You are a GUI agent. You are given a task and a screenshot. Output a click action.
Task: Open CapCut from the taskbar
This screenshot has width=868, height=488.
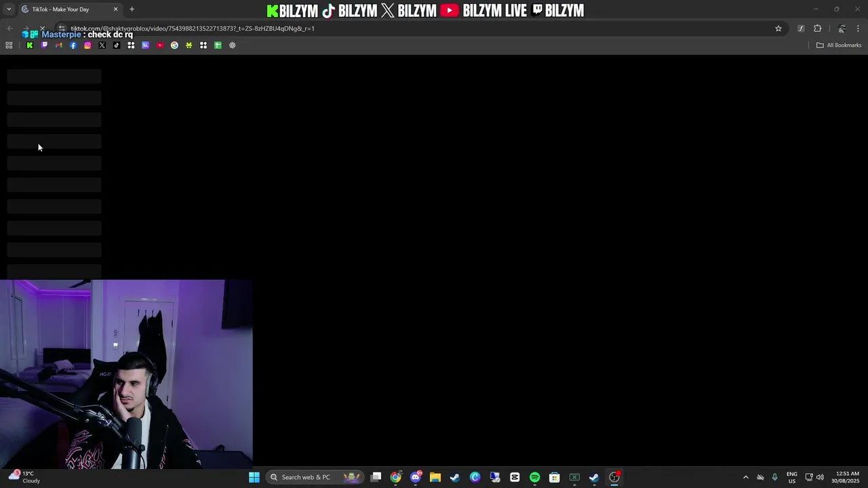(515, 477)
